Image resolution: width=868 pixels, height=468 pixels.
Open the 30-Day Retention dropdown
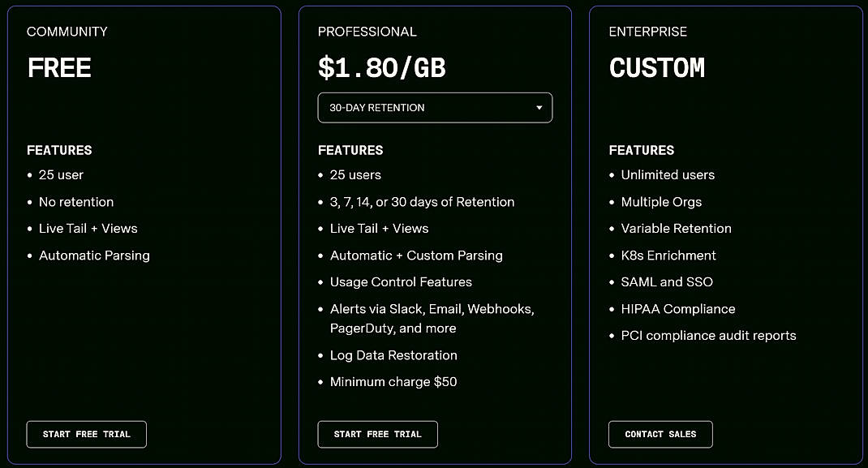click(x=435, y=107)
